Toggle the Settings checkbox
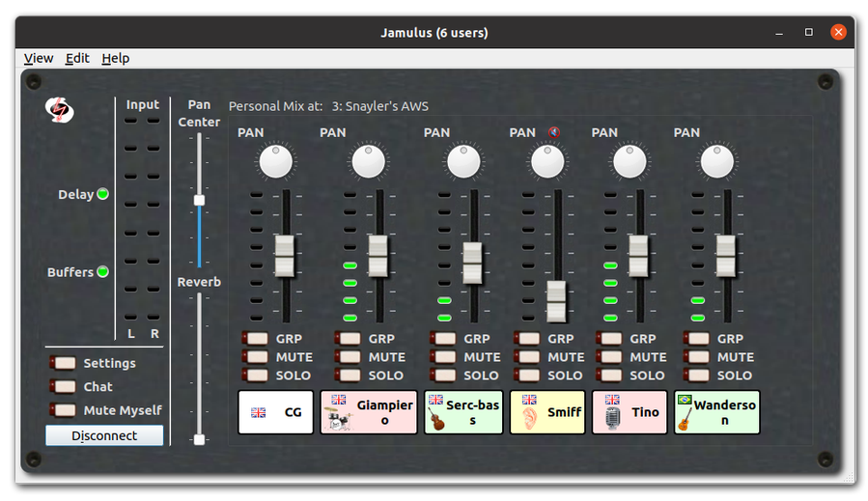The image size is (868, 501). [x=63, y=363]
